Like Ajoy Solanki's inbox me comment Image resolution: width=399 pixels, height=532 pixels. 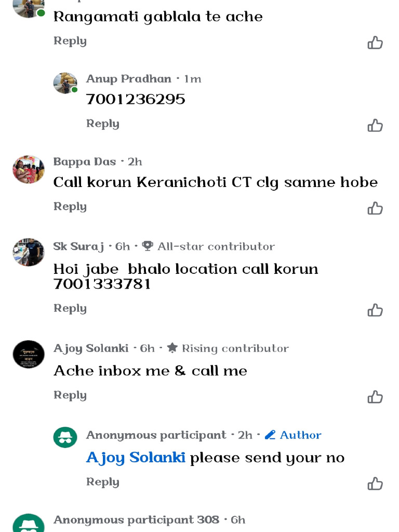click(375, 397)
